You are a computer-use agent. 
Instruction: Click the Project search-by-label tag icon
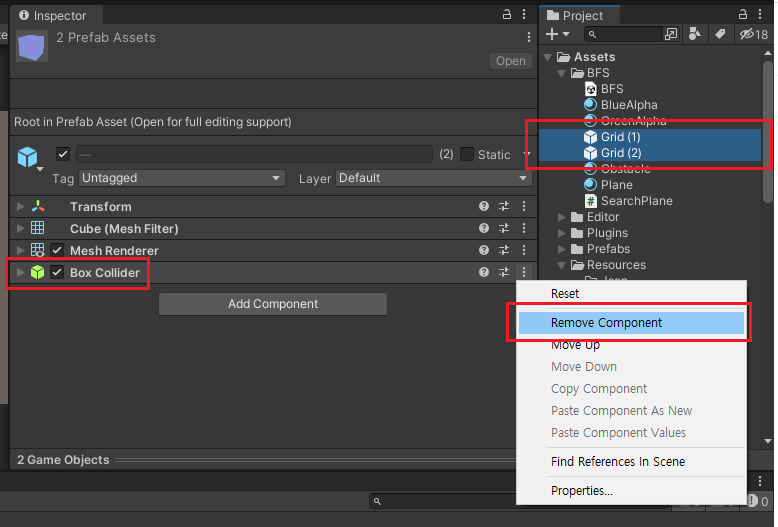point(720,34)
